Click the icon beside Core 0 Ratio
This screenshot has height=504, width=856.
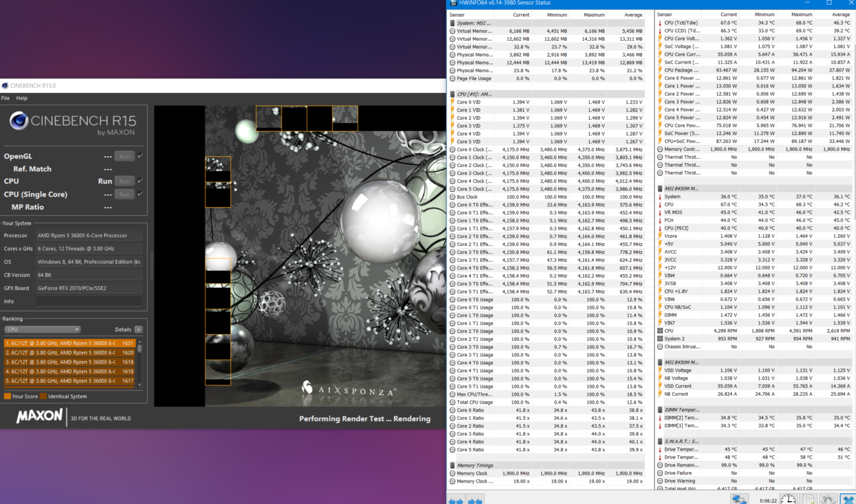pos(452,410)
